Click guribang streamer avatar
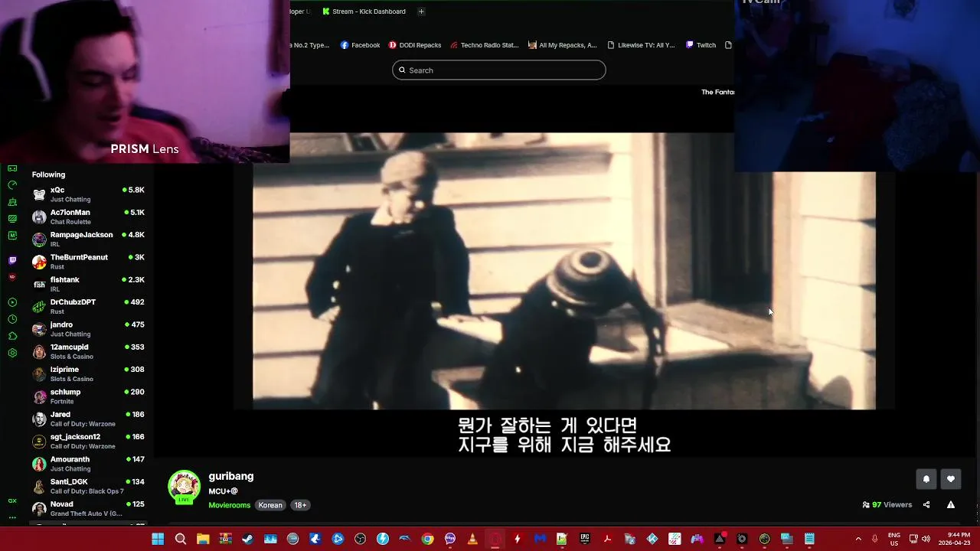Viewport: 980px width, 551px height. tap(184, 487)
